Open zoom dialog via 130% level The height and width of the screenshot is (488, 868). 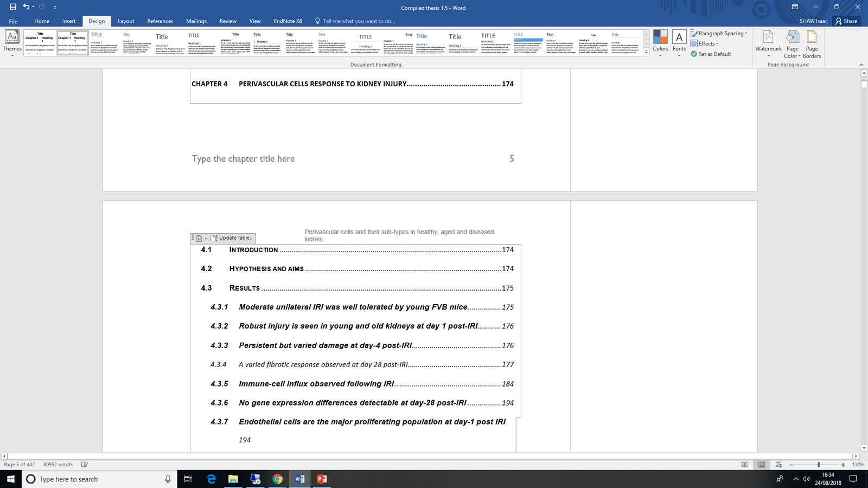pyautogui.click(x=858, y=465)
